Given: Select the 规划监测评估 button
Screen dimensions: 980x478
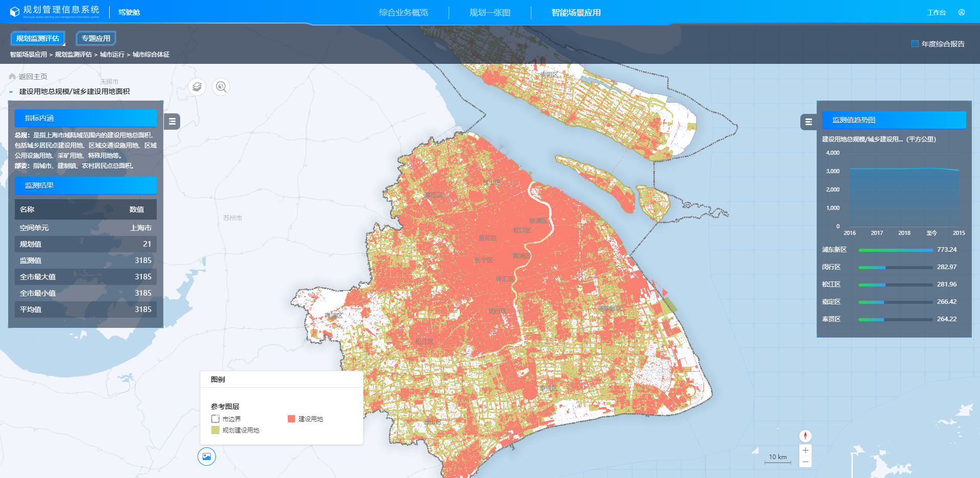Looking at the screenshot, I should pyautogui.click(x=38, y=38).
